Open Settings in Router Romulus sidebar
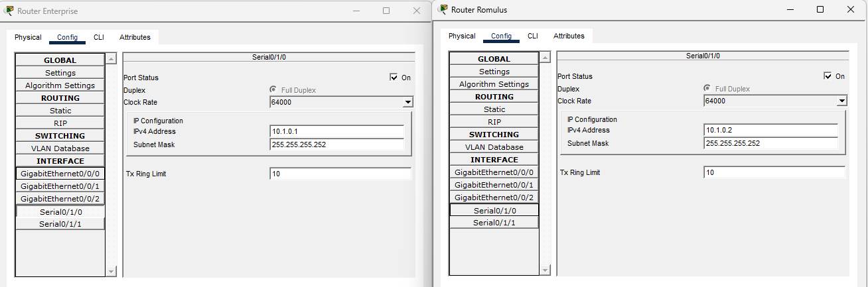The image size is (868, 287). (494, 72)
